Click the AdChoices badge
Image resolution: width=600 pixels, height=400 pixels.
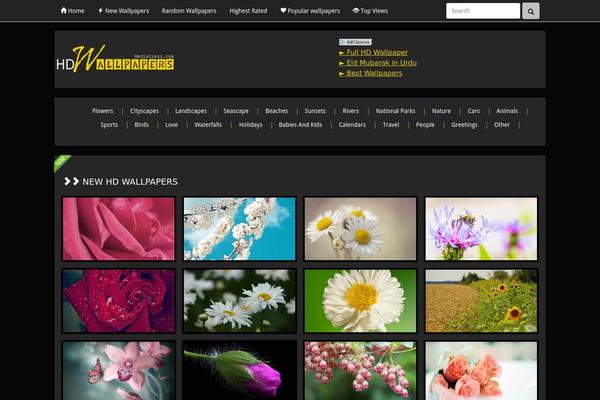coord(355,42)
